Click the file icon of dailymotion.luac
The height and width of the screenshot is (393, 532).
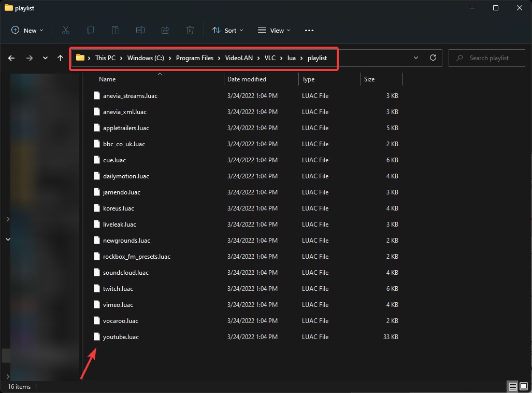[x=97, y=176]
